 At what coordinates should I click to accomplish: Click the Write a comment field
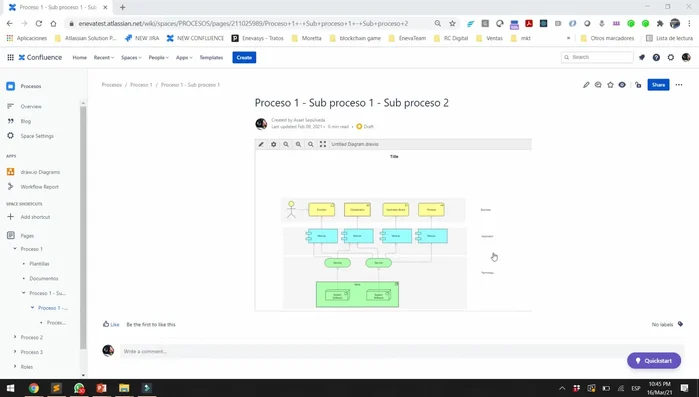click(401, 351)
